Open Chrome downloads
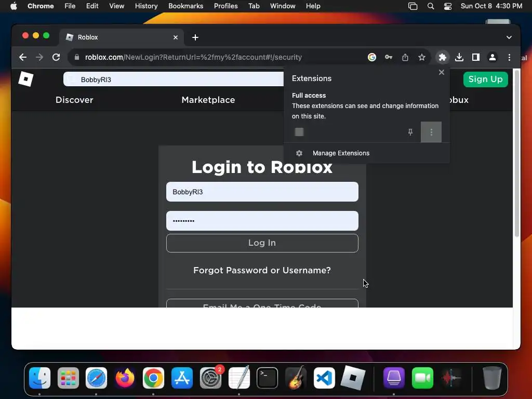The height and width of the screenshot is (399, 532). (459, 57)
